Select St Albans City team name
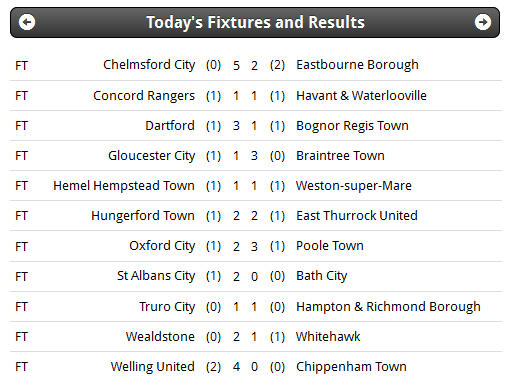Image resolution: width=505 pixels, height=385 pixels. pyautogui.click(x=156, y=276)
